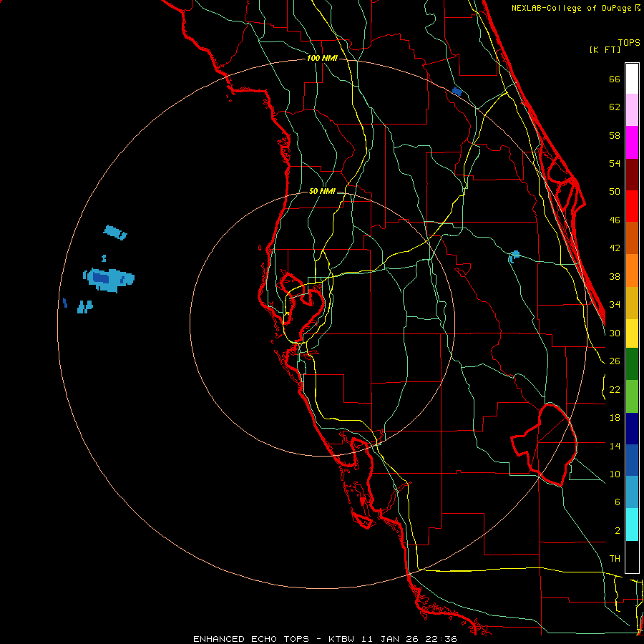Click the "6" scale value
The image size is (644, 644).
coord(617,502)
